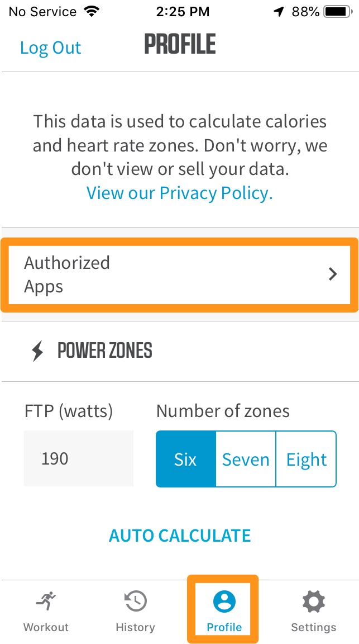Viewport: 359px width, 644px height.
Task: Open the Settings gear icon
Action: pyautogui.click(x=313, y=602)
